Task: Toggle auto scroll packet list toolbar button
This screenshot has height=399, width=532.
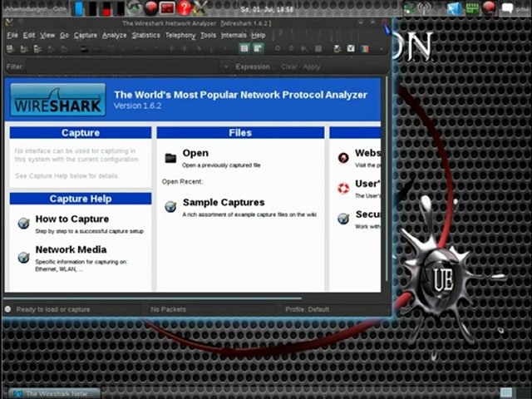Action: 258,48
